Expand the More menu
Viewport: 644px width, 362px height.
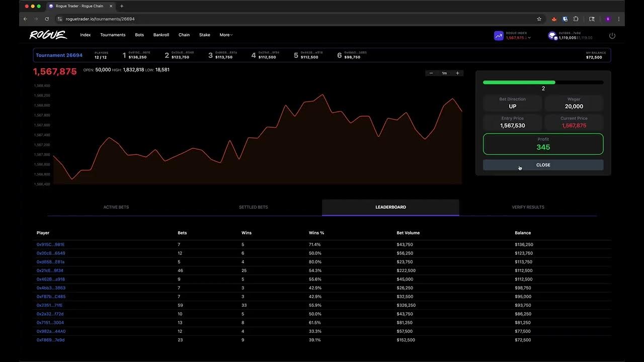point(226,35)
